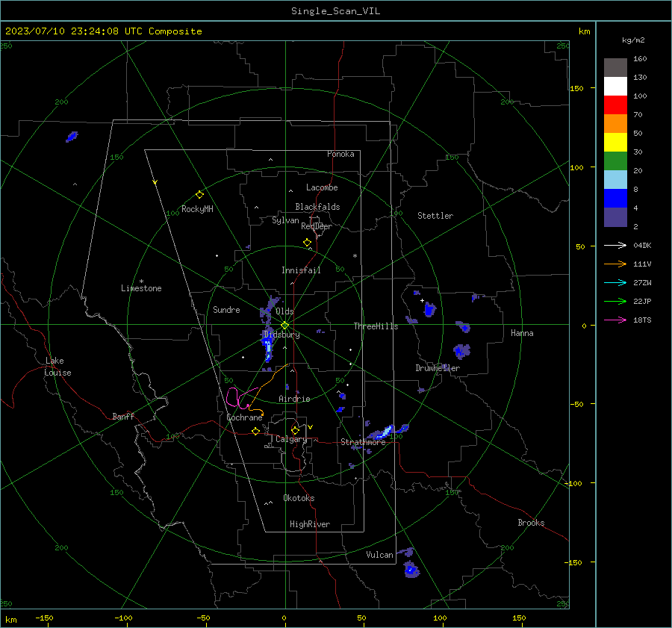Select the yellow 30-50 color swatch
This screenshot has height=628, width=672.
[x=615, y=143]
